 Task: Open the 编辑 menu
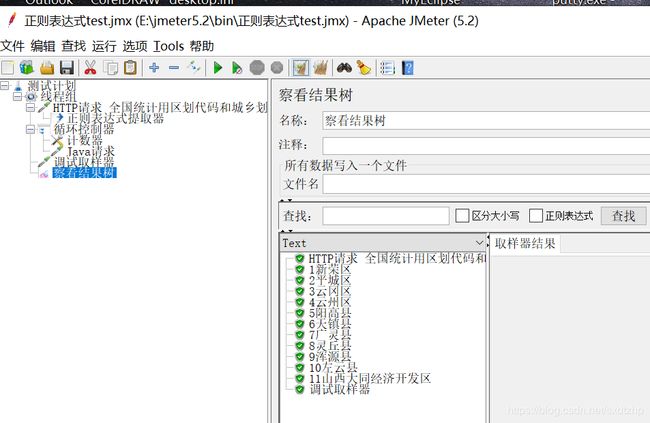pyautogui.click(x=43, y=46)
